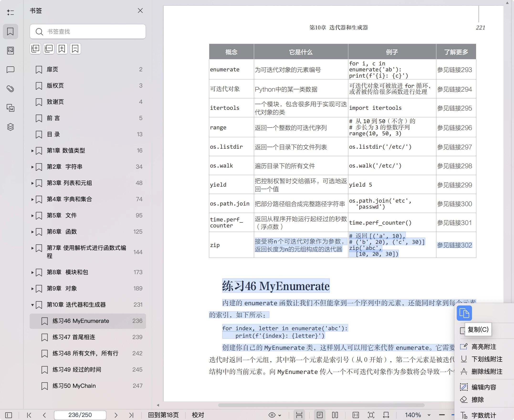
Task: Click the collapse all bookmarks icon
Action: 49,49
